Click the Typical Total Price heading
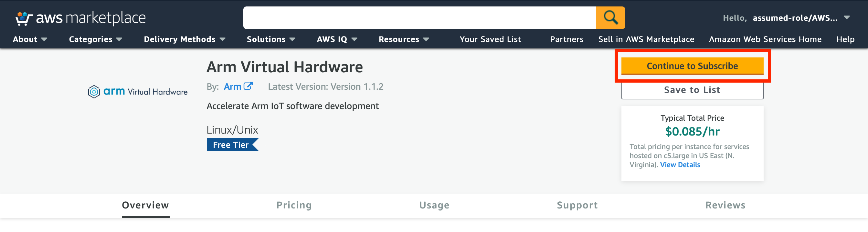The image size is (868, 232). click(x=692, y=118)
